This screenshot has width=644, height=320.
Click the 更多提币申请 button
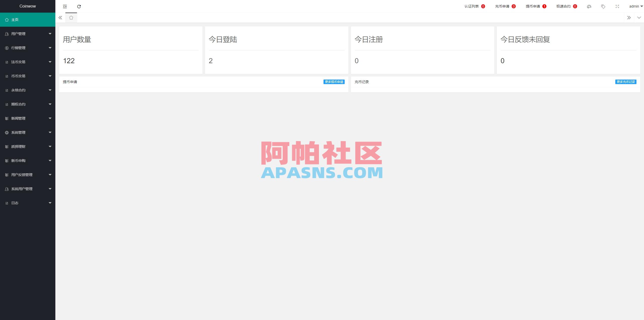(x=334, y=82)
